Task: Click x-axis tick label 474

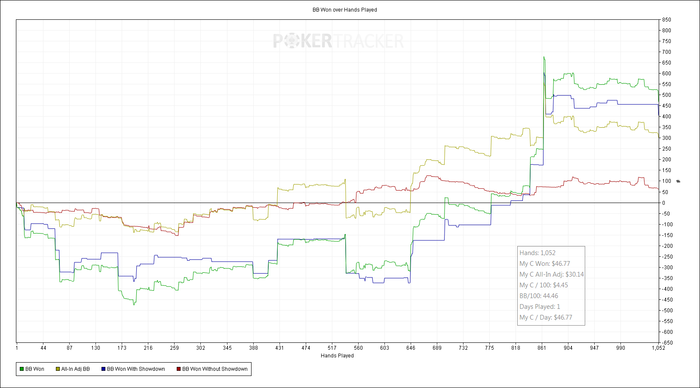Action: tap(306, 347)
